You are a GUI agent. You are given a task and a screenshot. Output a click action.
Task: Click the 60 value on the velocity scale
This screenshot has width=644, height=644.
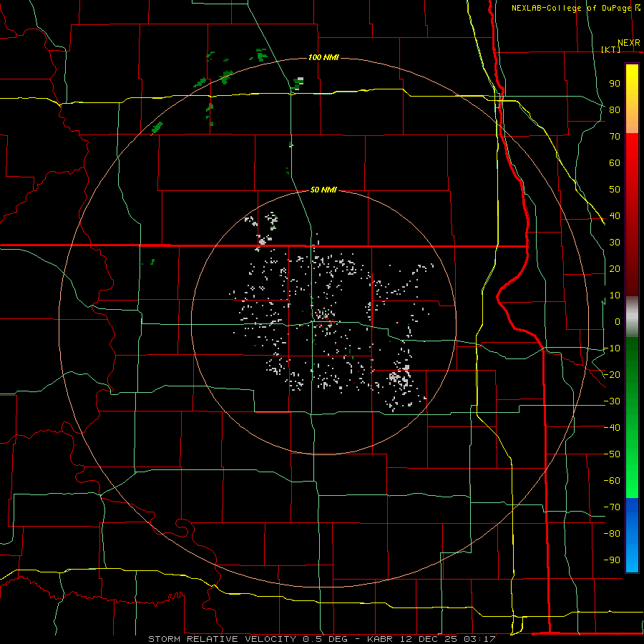click(x=615, y=162)
